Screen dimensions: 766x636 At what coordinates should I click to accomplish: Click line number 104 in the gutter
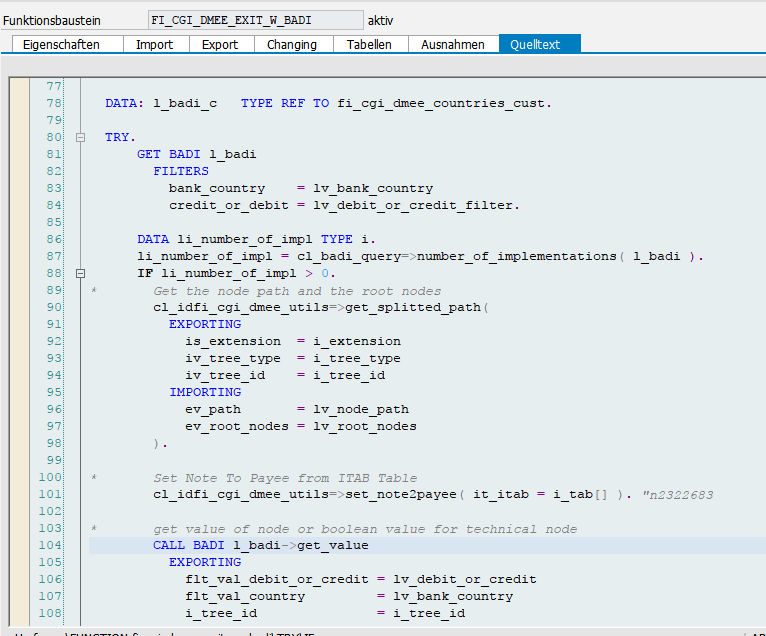(x=48, y=545)
